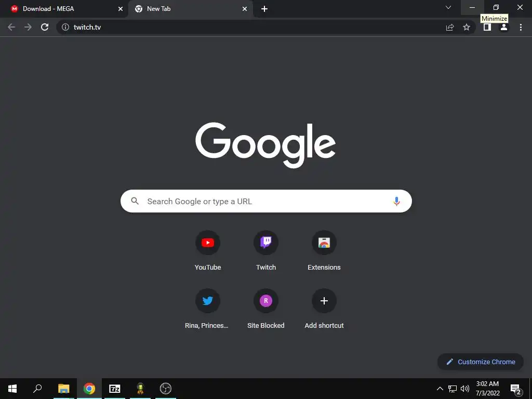
Task: Add a new shortcut tile
Action: point(324,309)
